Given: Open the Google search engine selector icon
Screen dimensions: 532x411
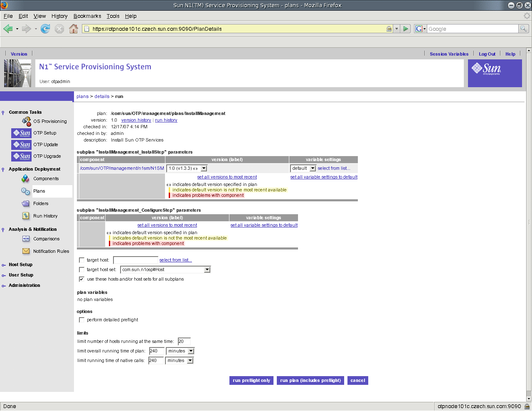Looking at the screenshot, I should click(x=421, y=29).
